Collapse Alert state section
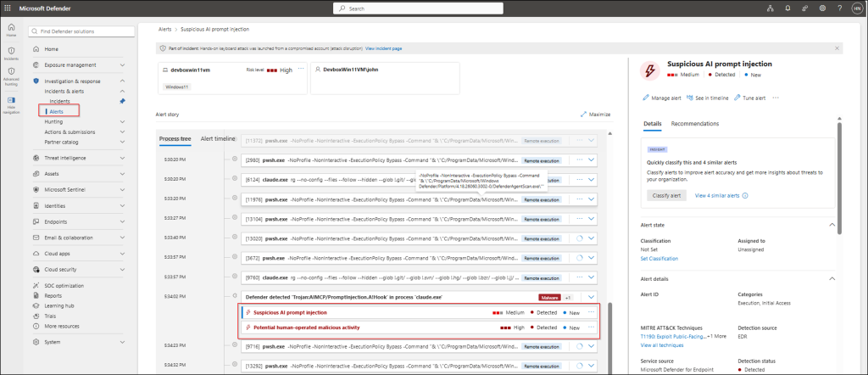Image resolution: width=868 pixels, height=375 pixels. tap(831, 226)
